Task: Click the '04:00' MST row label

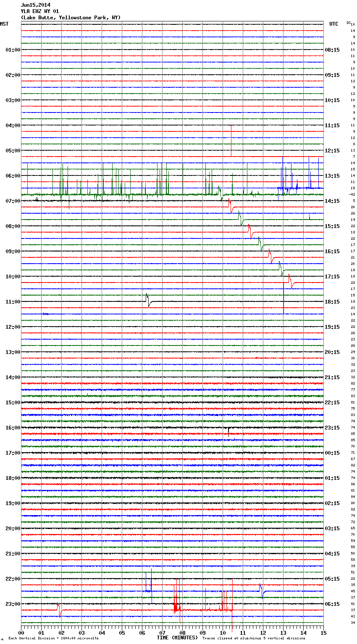Action: click(x=13, y=126)
